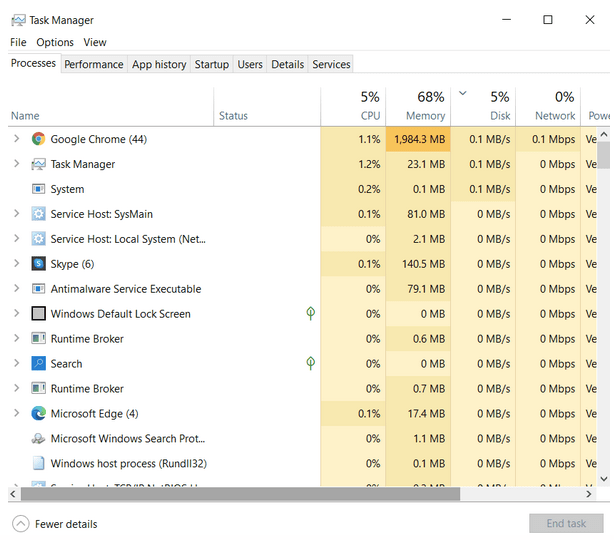Select the Windows host process (Rundll32) name
This screenshot has height=540, width=614.
(x=128, y=464)
